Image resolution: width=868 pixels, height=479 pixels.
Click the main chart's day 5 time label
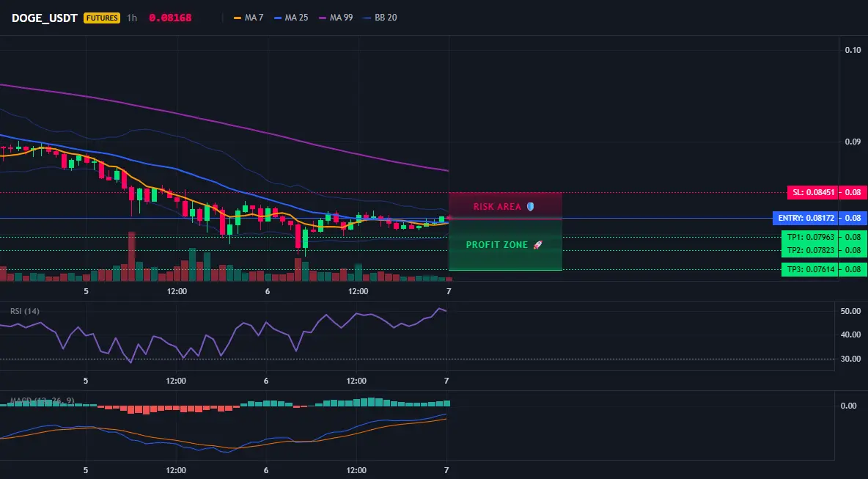86,291
